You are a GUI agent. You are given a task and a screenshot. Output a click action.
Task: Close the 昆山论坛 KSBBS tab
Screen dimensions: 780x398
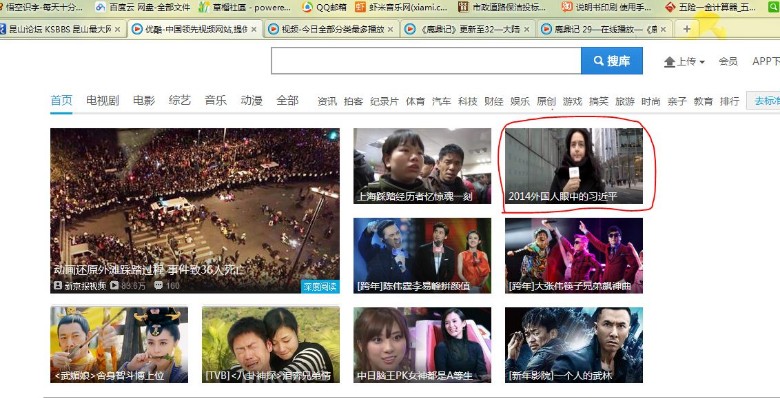click(117, 30)
